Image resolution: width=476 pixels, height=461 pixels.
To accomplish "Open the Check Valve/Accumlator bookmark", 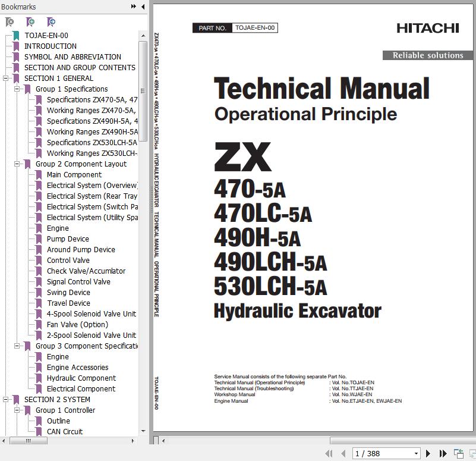I will coord(86,271).
